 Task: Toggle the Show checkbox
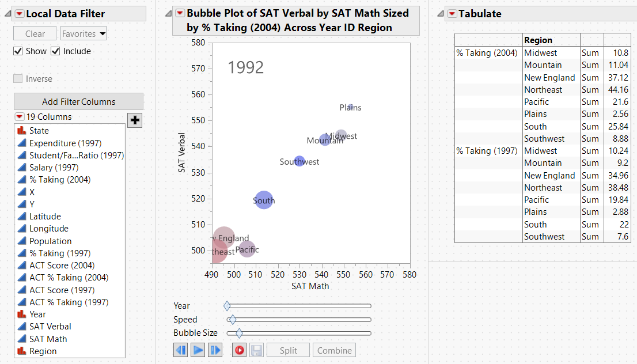pos(18,51)
